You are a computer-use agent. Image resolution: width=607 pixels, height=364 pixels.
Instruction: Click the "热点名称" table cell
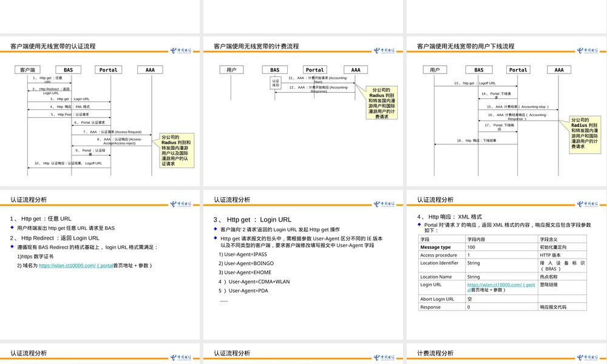[562, 277]
